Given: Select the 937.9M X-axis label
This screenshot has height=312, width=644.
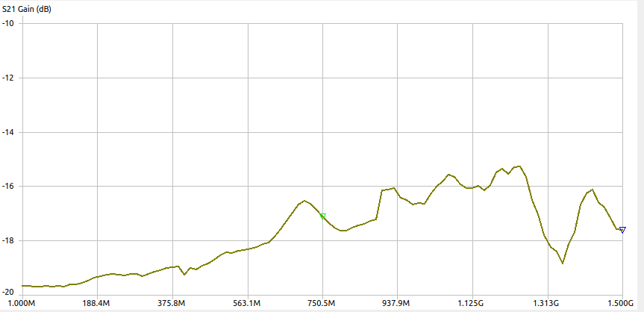Looking at the screenshot, I should (397, 304).
